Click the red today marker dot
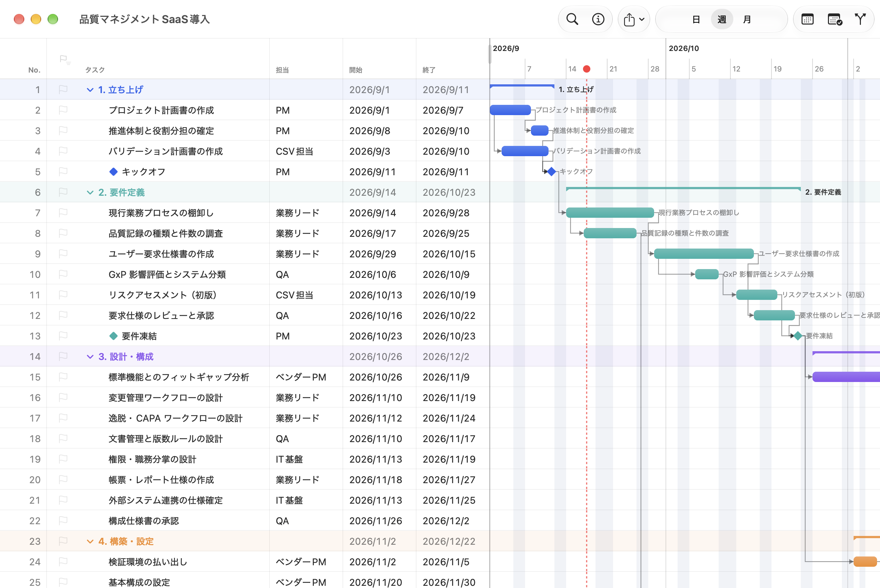Viewport: 880px width, 588px height. point(587,69)
